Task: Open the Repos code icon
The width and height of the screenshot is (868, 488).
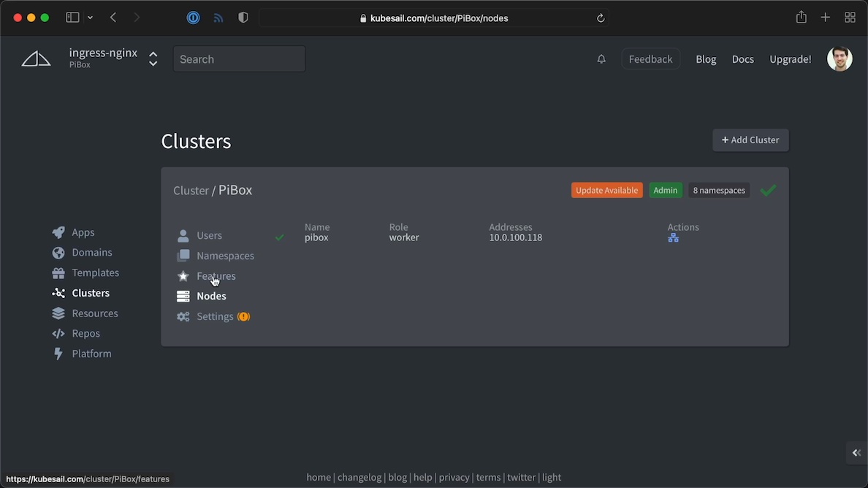Action: click(x=58, y=333)
